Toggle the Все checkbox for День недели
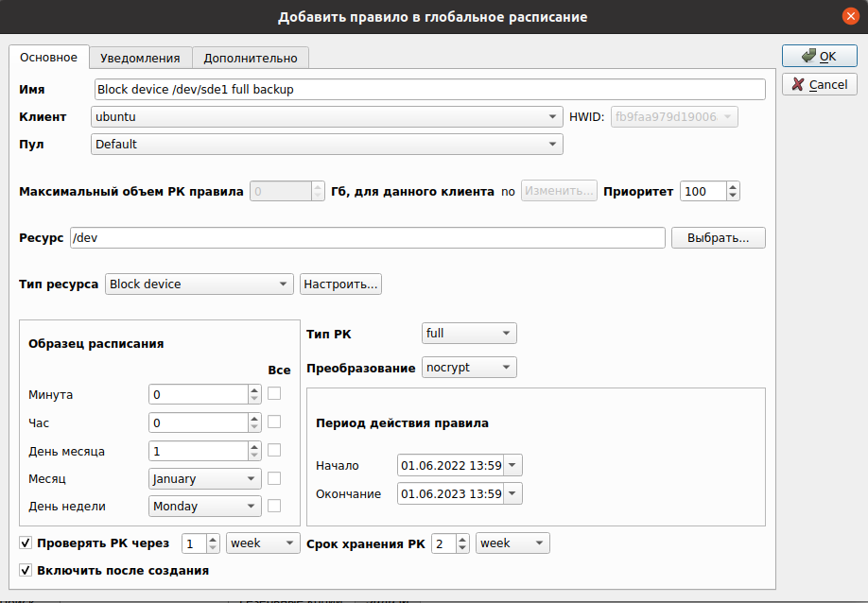Screen dimensions: 868x603 [274, 506]
